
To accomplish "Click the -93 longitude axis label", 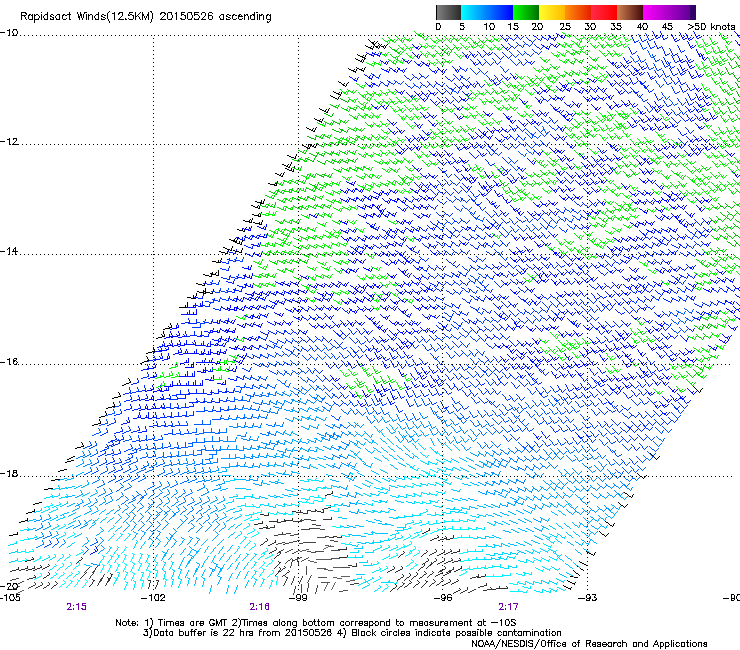I will pos(588,598).
